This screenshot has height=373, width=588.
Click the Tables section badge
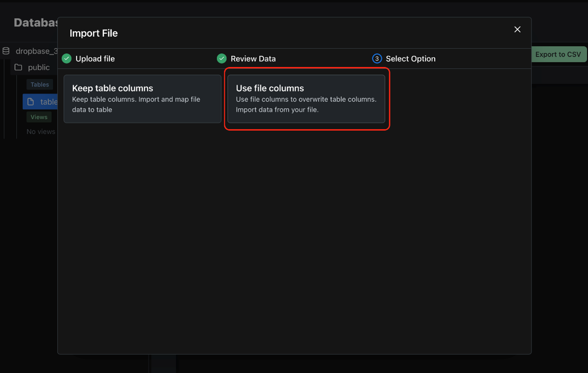(40, 84)
